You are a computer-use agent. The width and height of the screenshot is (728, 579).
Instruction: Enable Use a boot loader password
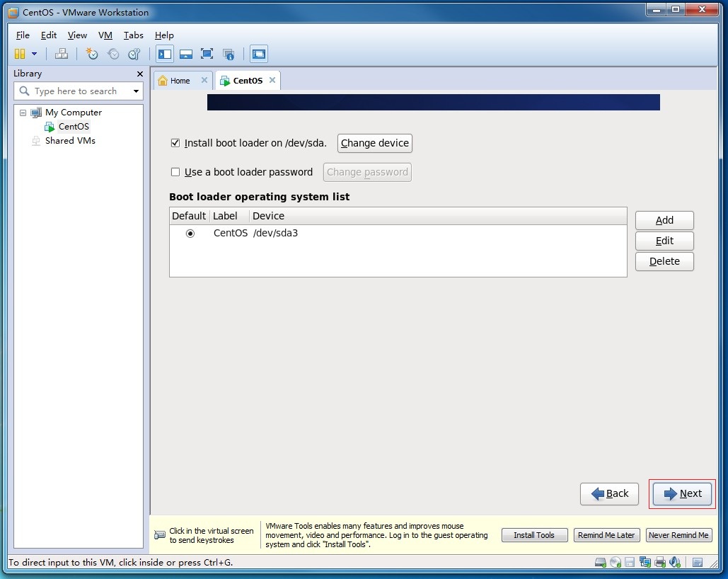175,172
